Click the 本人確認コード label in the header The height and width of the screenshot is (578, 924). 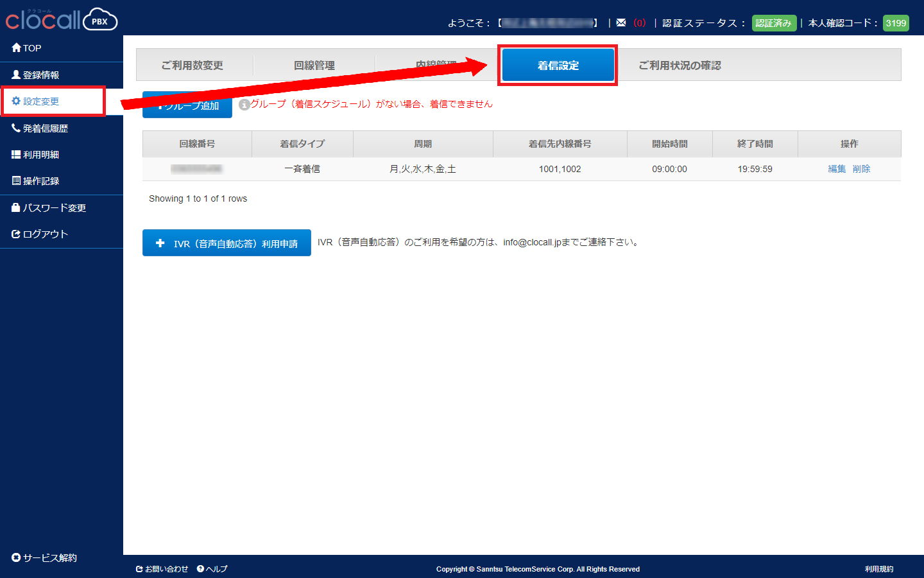tap(843, 23)
